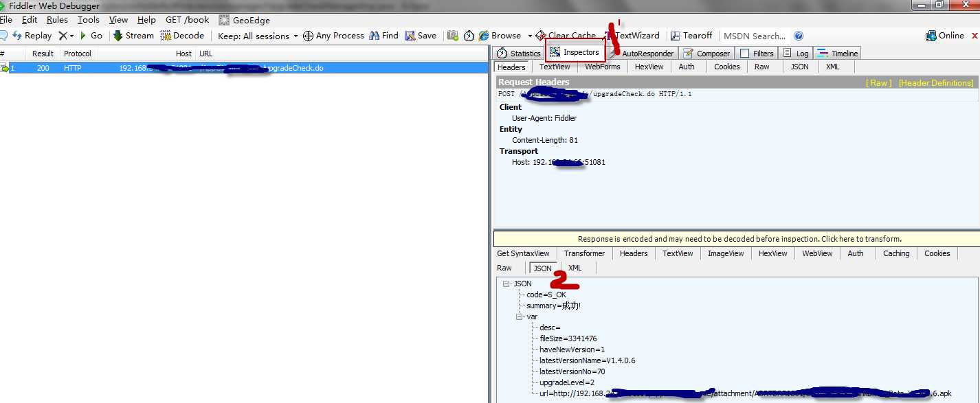Screen dimensions: 980x403
Task: Select session 1 upgradeCheck.do row
Action: 244,68
